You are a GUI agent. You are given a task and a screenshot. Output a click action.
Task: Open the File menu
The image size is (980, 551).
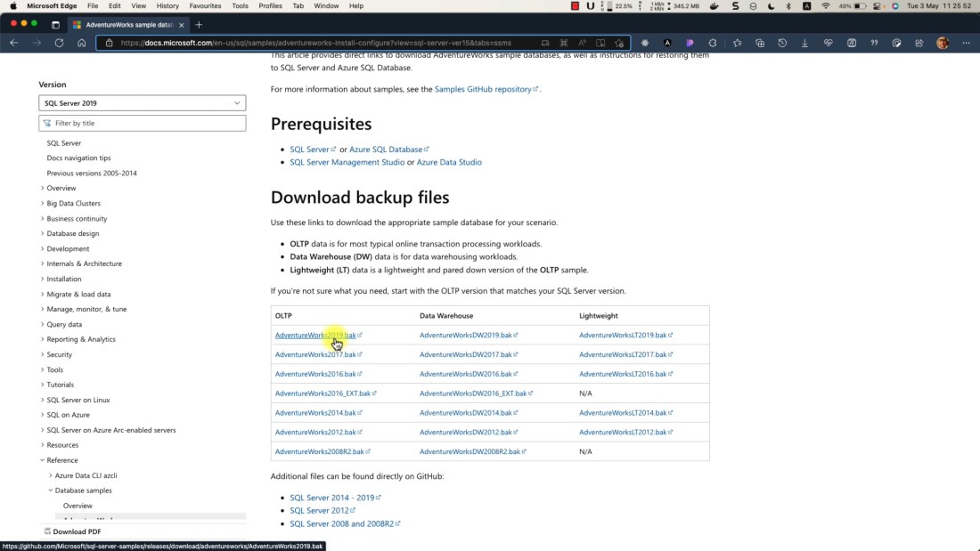point(93,5)
